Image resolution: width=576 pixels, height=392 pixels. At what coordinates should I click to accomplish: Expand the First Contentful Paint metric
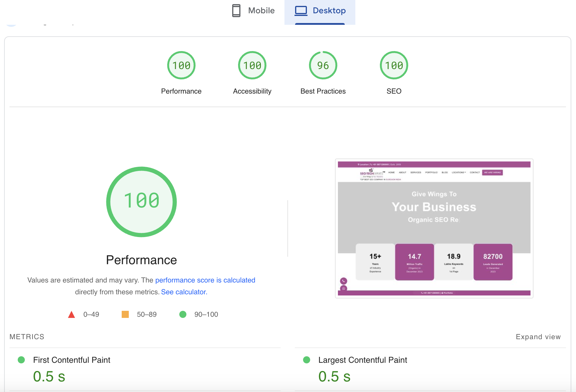point(71,360)
